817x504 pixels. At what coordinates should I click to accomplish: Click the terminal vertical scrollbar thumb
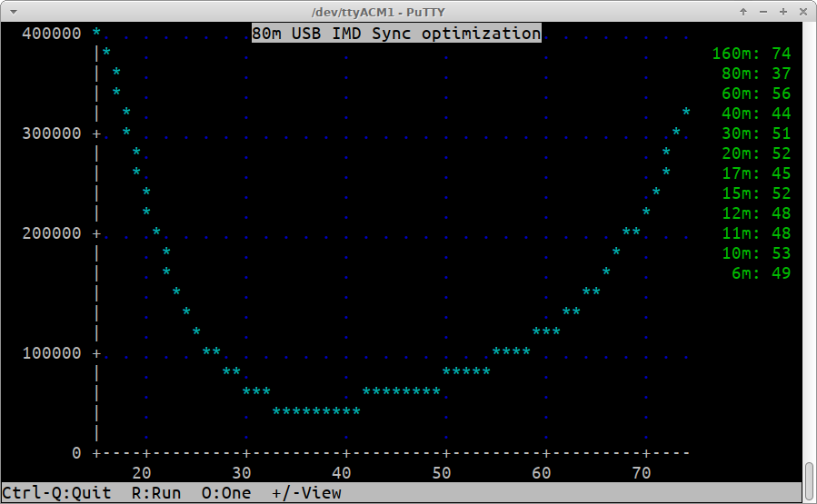pyautogui.click(x=809, y=481)
